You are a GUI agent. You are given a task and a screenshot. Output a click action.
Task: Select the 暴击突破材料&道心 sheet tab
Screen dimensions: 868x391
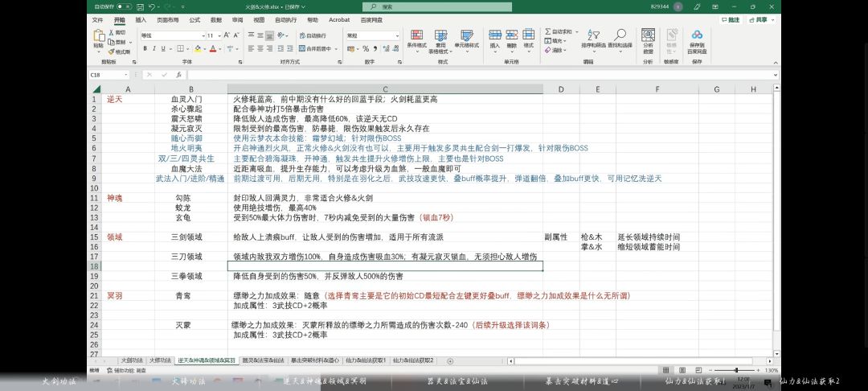pos(315,360)
